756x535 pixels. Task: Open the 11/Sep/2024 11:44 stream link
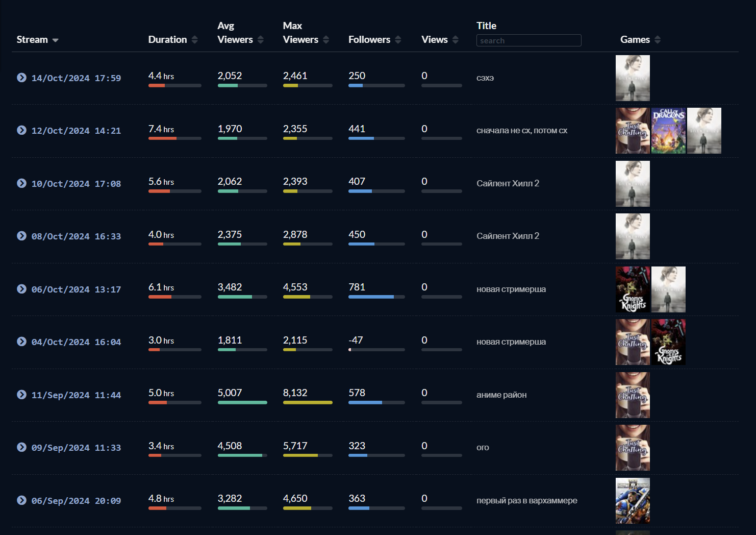(x=76, y=395)
